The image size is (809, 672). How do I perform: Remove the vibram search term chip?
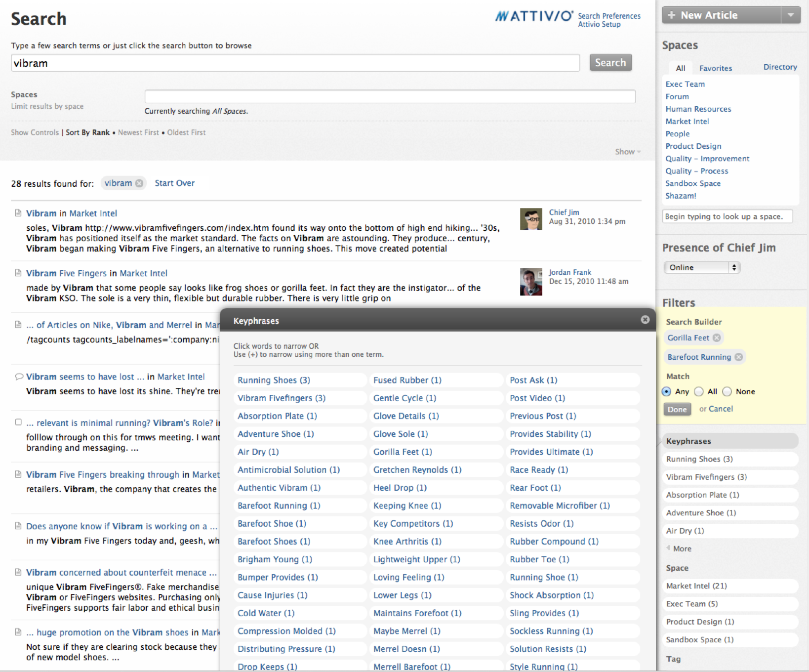[x=139, y=183]
